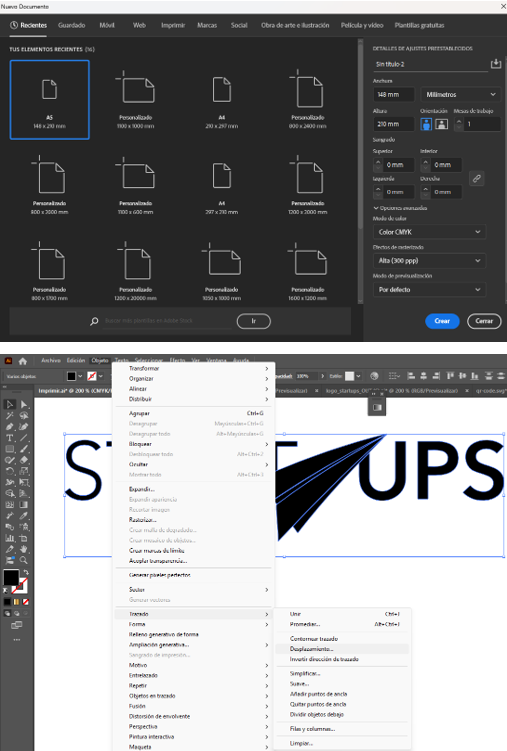
Task: Open the Milímetros units dropdown
Action: pyautogui.click(x=460, y=94)
